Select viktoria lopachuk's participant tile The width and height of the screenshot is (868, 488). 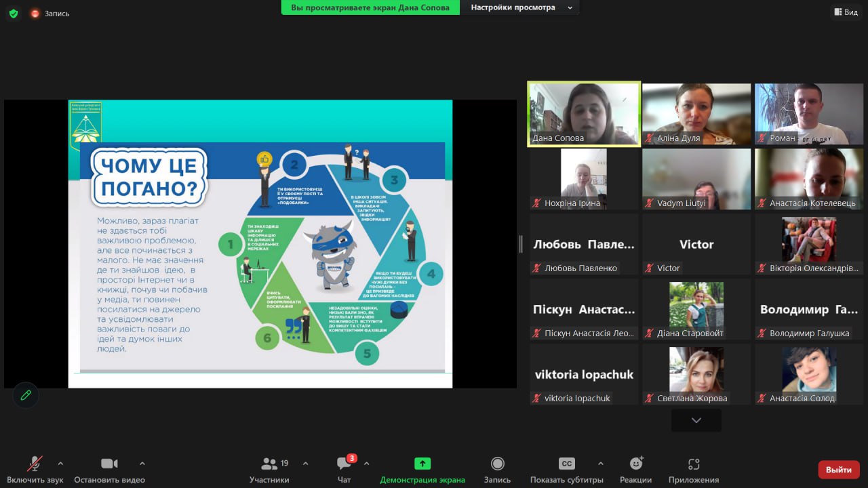(x=584, y=374)
